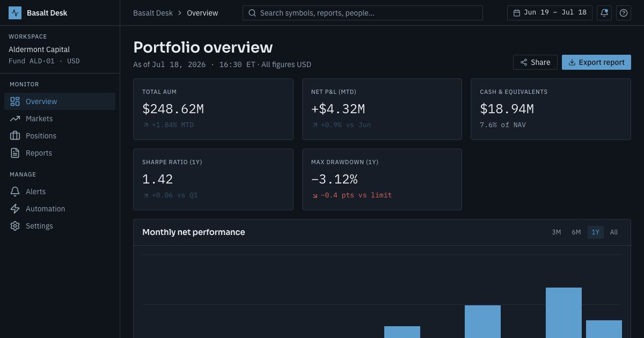Click the Share button
Viewport: 644px width, 338px height.
[x=535, y=62]
